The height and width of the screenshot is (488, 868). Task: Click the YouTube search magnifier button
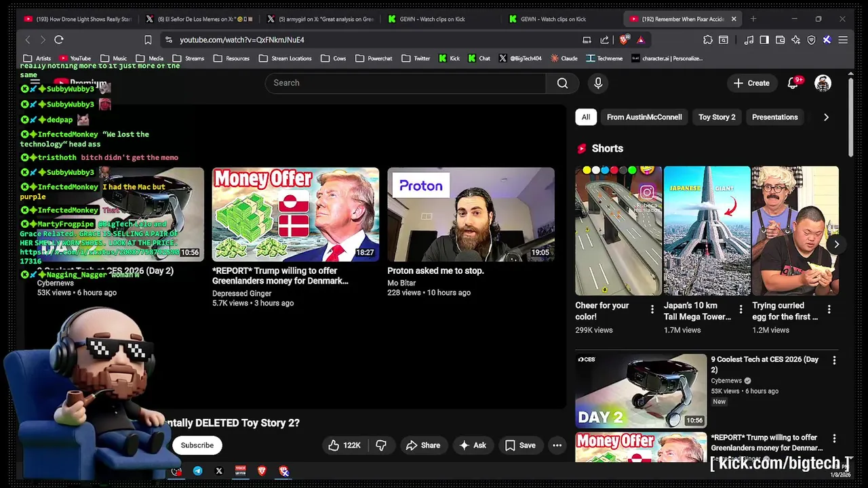(562, 83)
